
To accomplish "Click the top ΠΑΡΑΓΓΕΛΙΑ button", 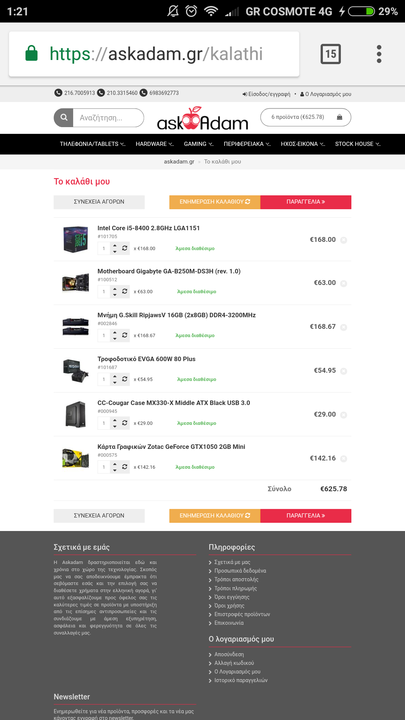I will (306, 202).
